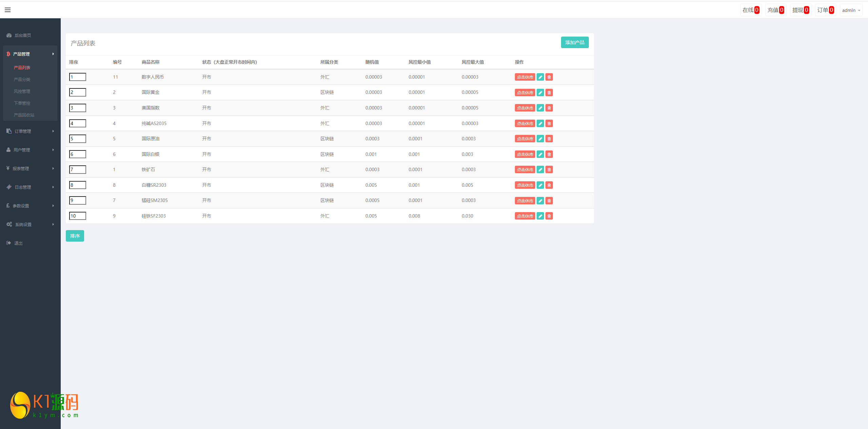Focus the sort input for 硅铁SF2303
This screenshot has width=868, height=429.
pos(78,216)
